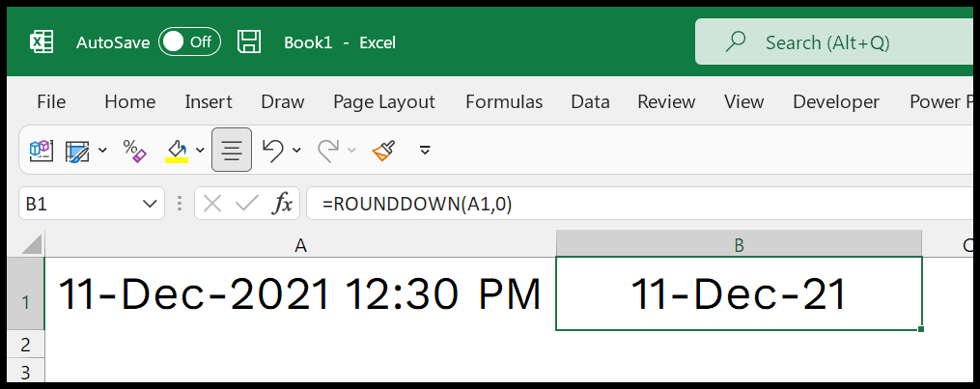Screen dimensions: 980x389
Task: Switch to the Home tab
Action: click(x=130, y=101)
